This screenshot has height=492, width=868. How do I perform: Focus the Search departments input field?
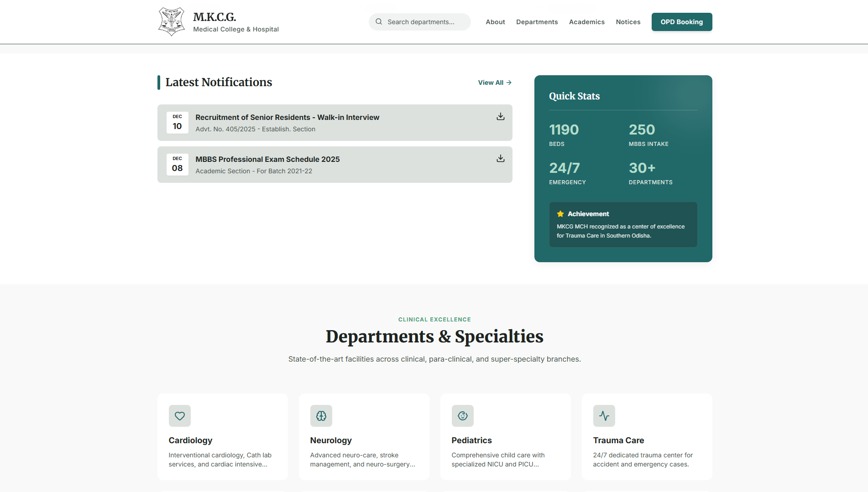[x=424, y=22]
